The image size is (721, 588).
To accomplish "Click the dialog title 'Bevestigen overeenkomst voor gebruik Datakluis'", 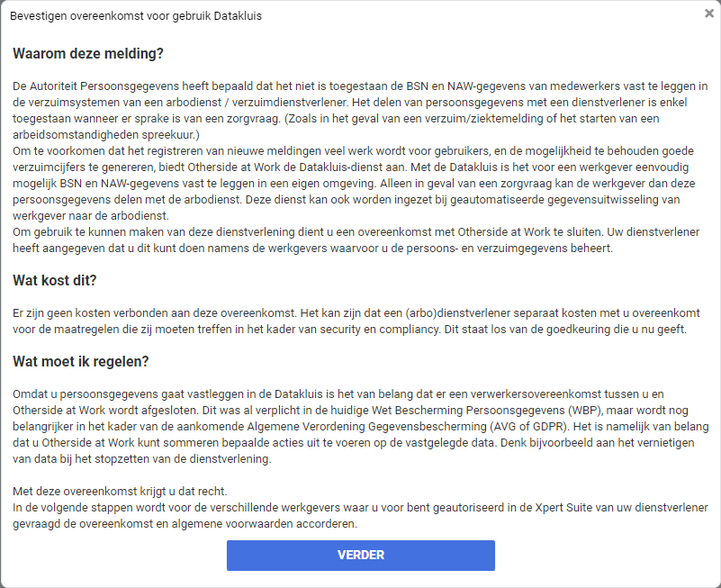I will (136, 16).
